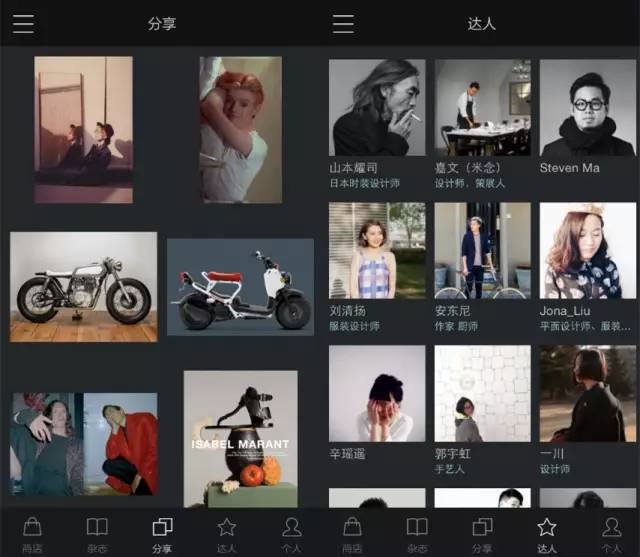The width and height of the screenshot is (640, 557).
Task: Open Steven Ma's profile
Action: click(587, 108)
